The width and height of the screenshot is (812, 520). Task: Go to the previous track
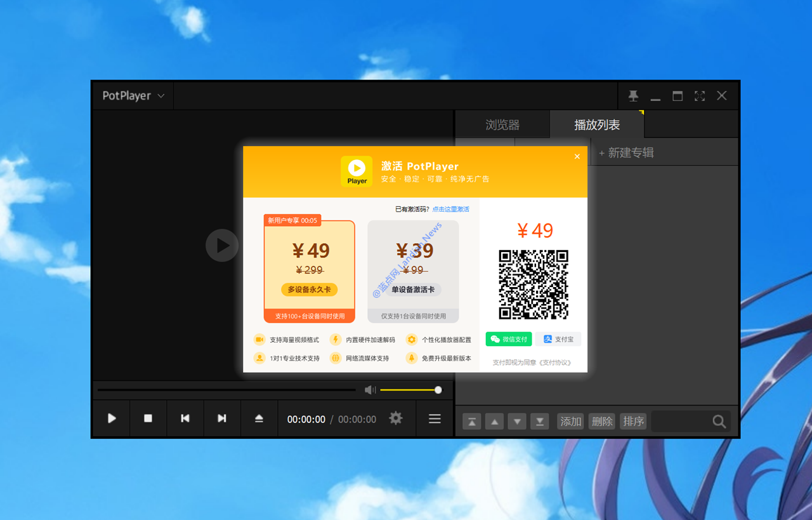point(185,418)
